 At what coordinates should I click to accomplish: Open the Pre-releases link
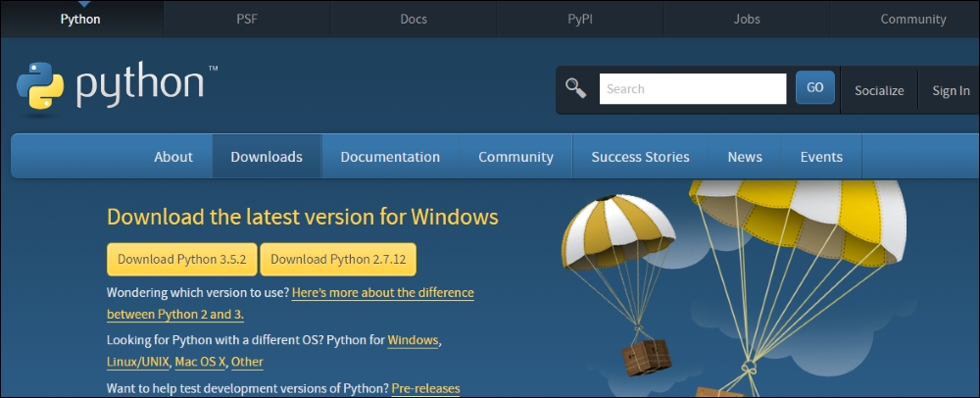(x=425, y=388)
